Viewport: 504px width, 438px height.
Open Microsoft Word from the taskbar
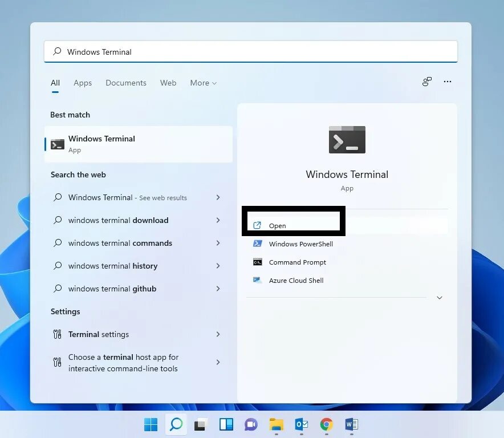(x=352, y=424)
